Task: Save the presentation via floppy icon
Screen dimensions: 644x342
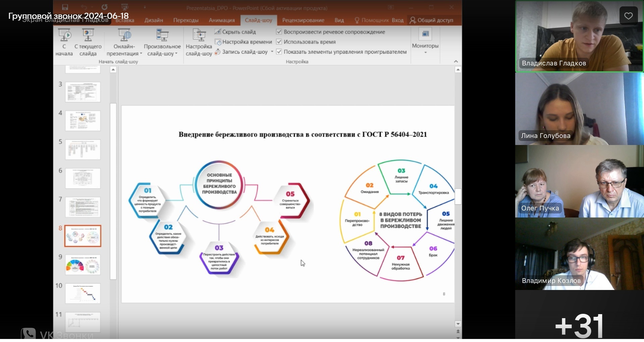Action: pyautogui.click(x=65, y=7)
